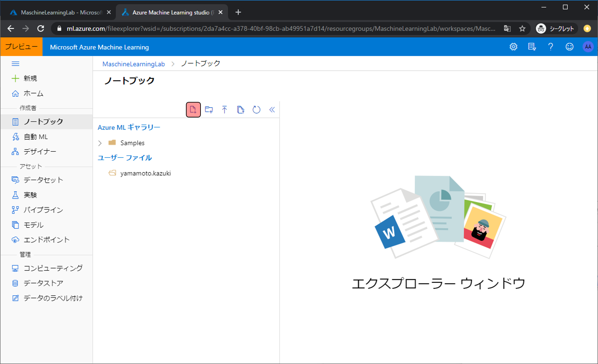Collapse the file explorer pane

coord(272,110)
